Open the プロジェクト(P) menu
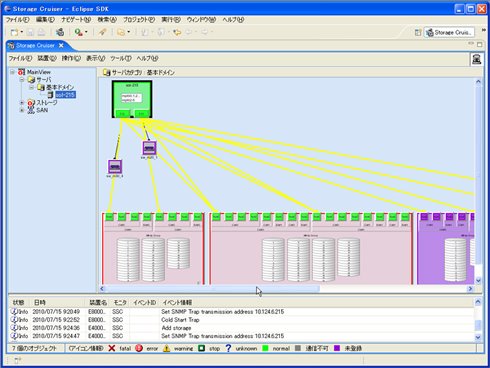The width and height of the screenshot is (490, 368). click(x=139, y=20)
